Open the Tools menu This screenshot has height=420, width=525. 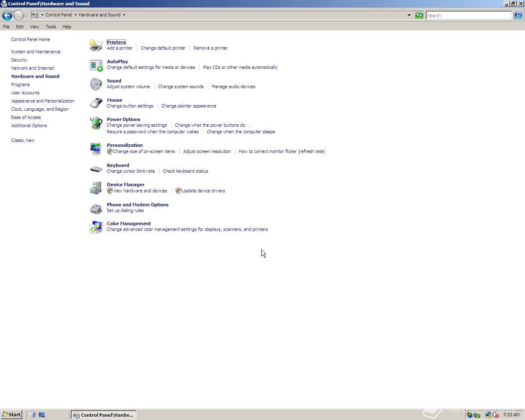click(51, 27)
